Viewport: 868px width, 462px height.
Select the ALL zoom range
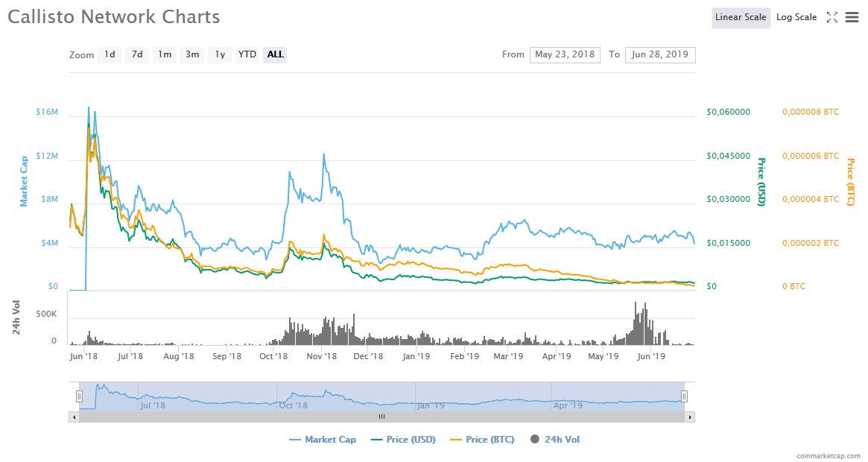275,54
